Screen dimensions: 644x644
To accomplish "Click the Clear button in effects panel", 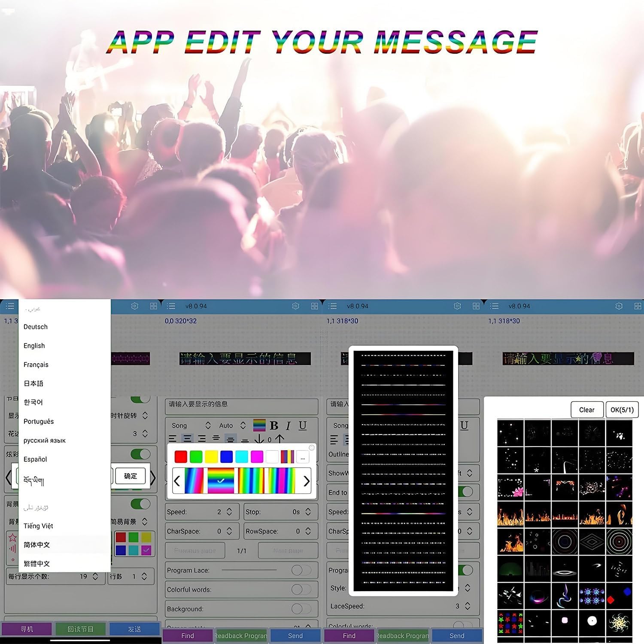I will click(x=587, y=410).
